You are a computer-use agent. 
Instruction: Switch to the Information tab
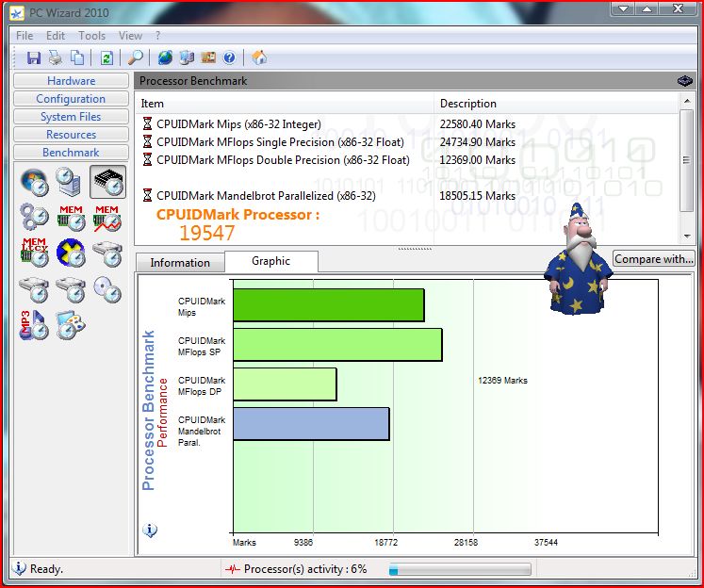[180, 263]
